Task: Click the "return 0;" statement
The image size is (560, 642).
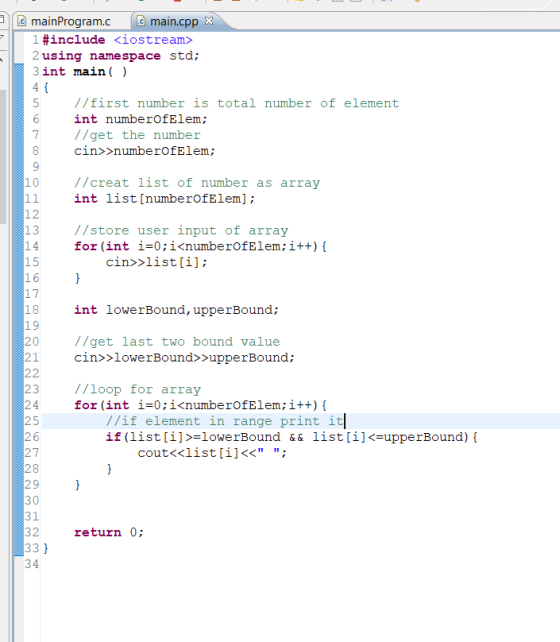Action: (109, 532)
